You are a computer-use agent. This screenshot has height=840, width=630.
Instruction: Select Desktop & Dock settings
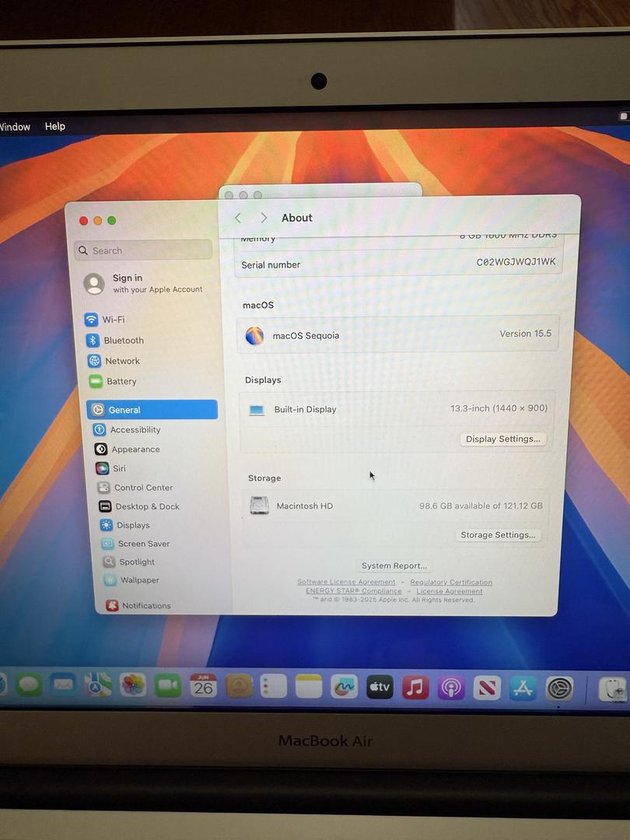click(x=147, y=506)
